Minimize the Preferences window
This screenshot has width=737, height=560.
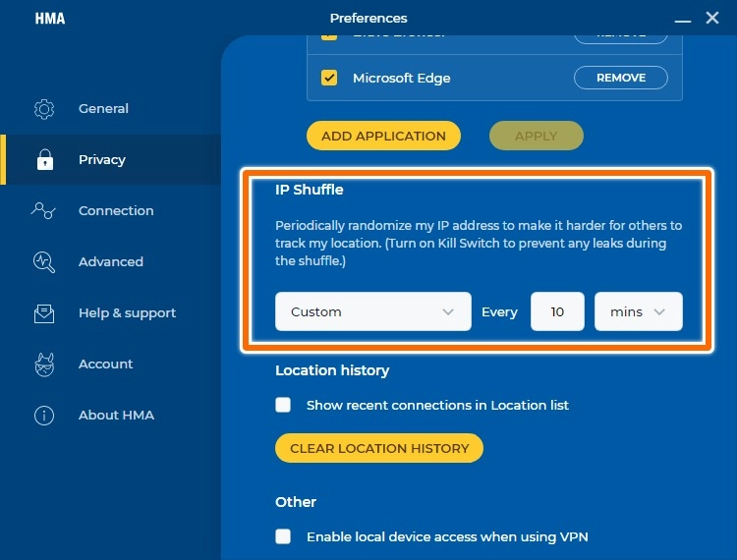(683, 21)
